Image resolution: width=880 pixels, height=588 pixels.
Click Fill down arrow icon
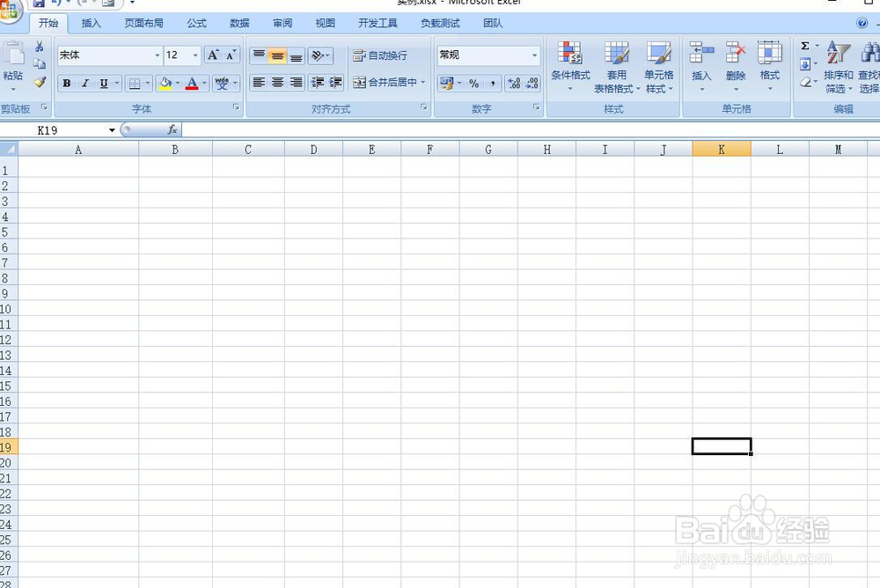tap(805, 64)
